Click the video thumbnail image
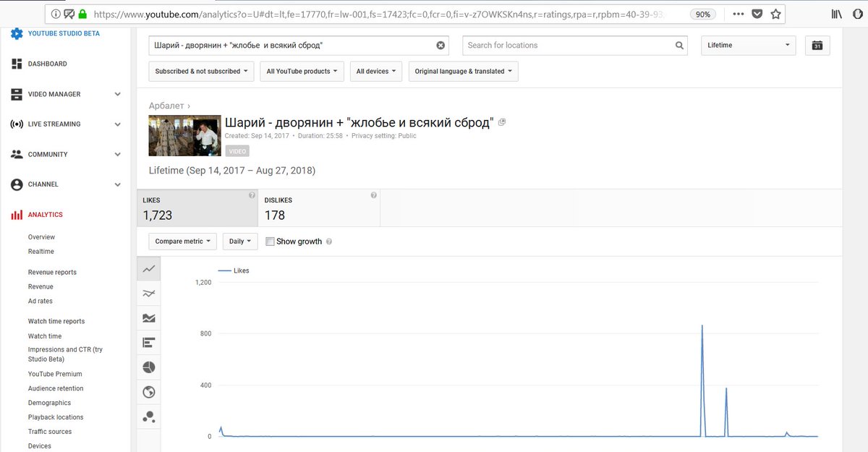The height and width of the screenshot is (452, 868). click(x=184, y=135)
